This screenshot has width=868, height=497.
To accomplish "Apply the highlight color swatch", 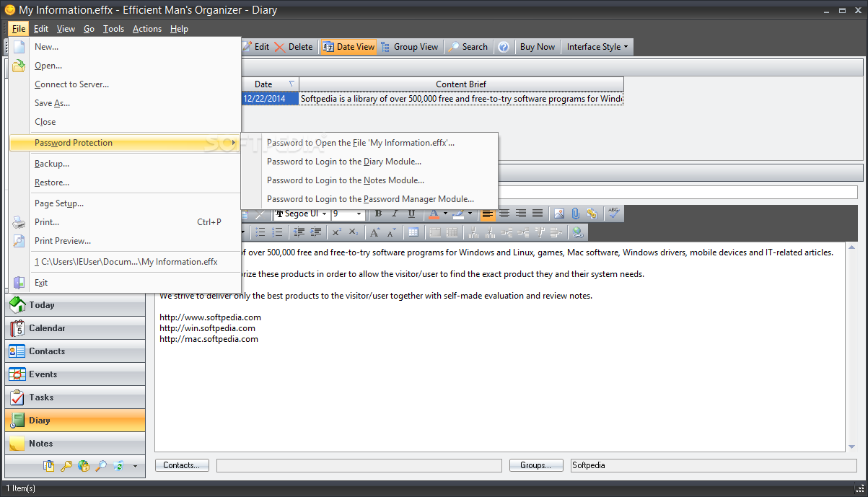I will [458, 214].
